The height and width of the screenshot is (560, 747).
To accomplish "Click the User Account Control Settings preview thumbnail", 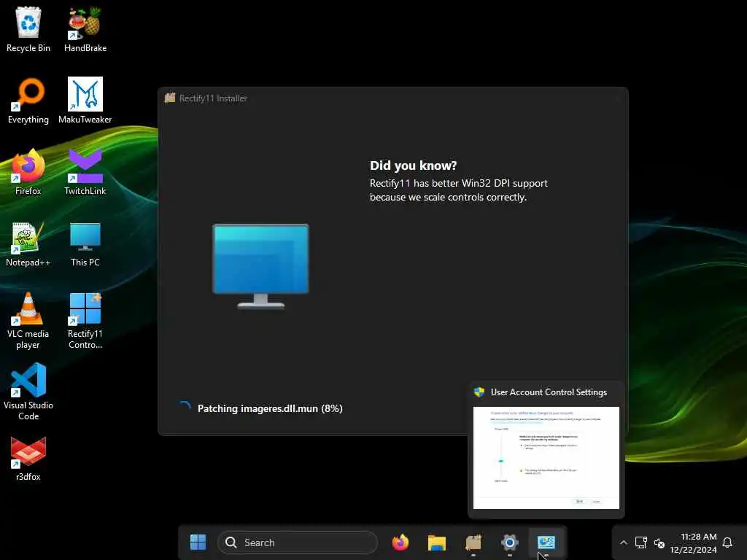I will click(x=546, y=458).
